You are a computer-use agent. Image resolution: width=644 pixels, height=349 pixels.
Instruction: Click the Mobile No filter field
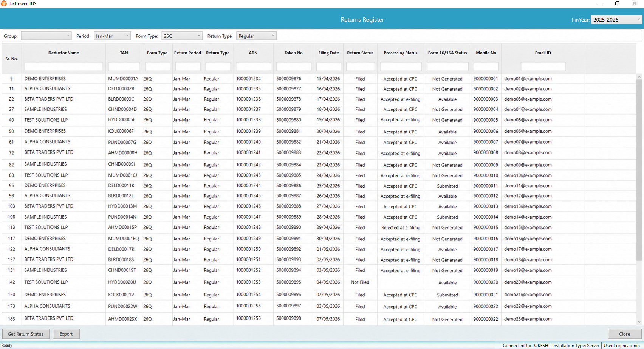point(486,67)
